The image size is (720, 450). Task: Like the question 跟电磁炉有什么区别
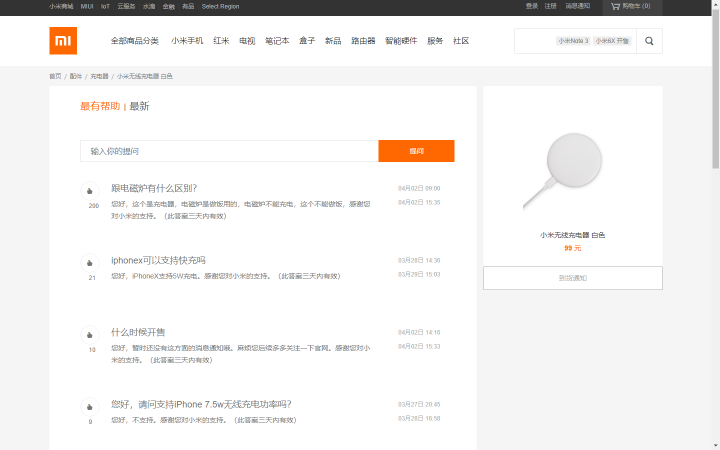coord(90,191)
